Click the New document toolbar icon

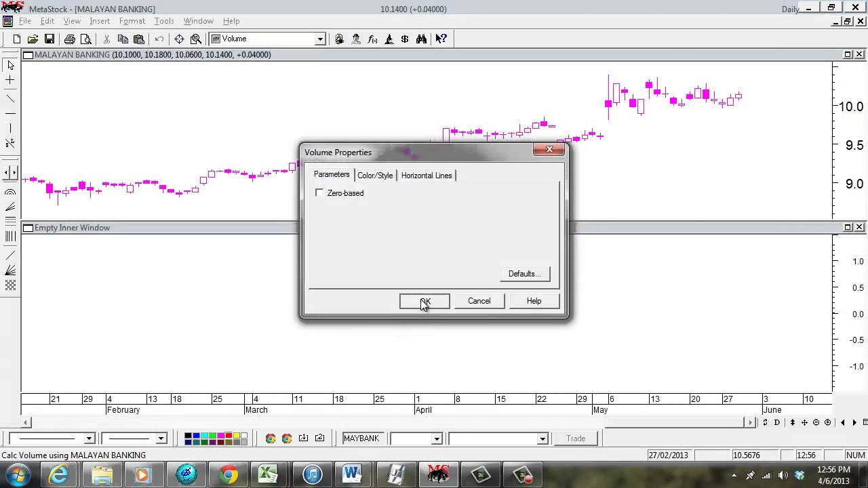(x=16, y=39)
